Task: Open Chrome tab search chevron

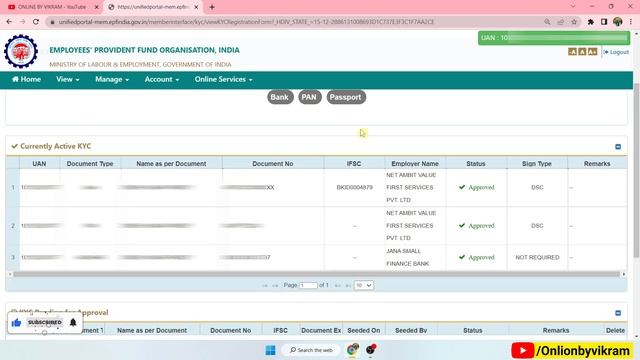Action: pyautogui.click(x=573, y=7)
